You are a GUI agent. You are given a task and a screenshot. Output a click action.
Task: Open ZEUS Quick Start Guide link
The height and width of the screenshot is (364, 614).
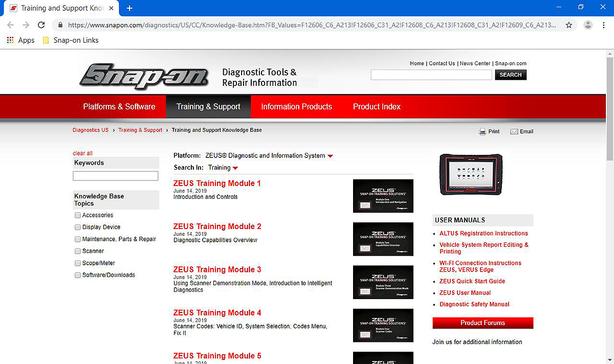pos(472,281)
